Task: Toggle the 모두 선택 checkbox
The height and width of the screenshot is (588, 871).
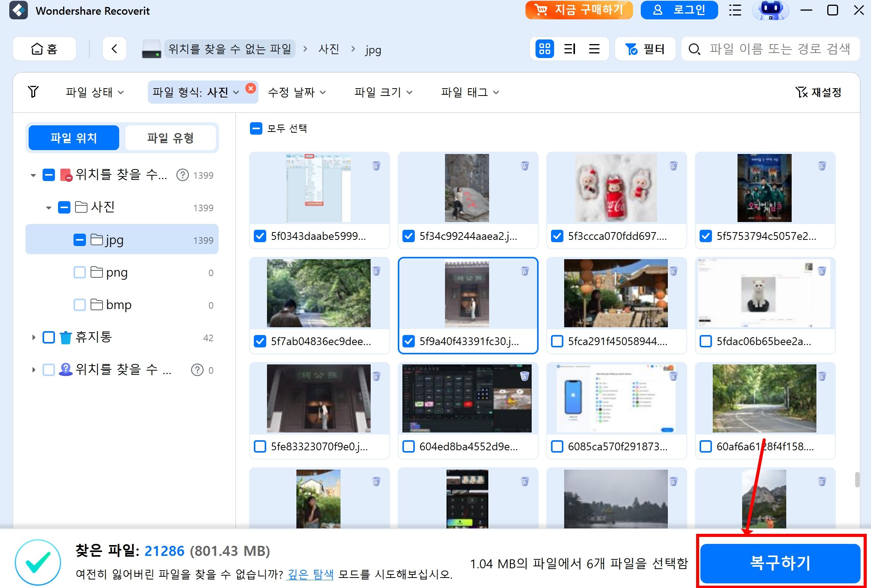Action: coord(256,128)
